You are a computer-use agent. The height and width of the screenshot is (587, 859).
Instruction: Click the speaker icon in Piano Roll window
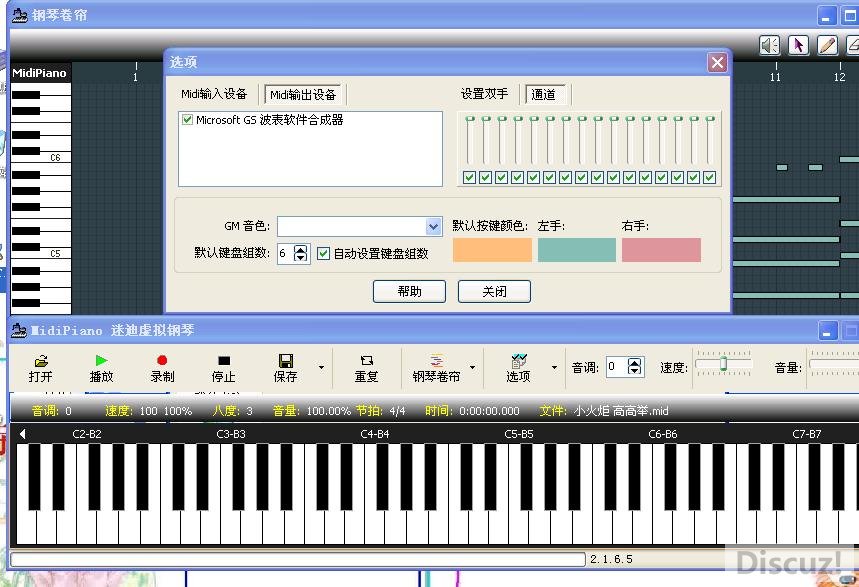769,45
